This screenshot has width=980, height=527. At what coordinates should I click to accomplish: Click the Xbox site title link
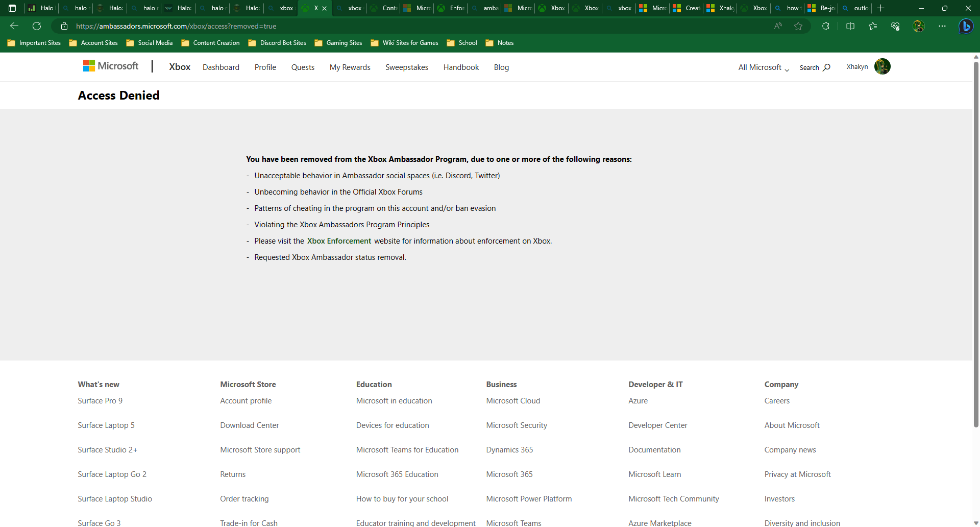[180, 67]
